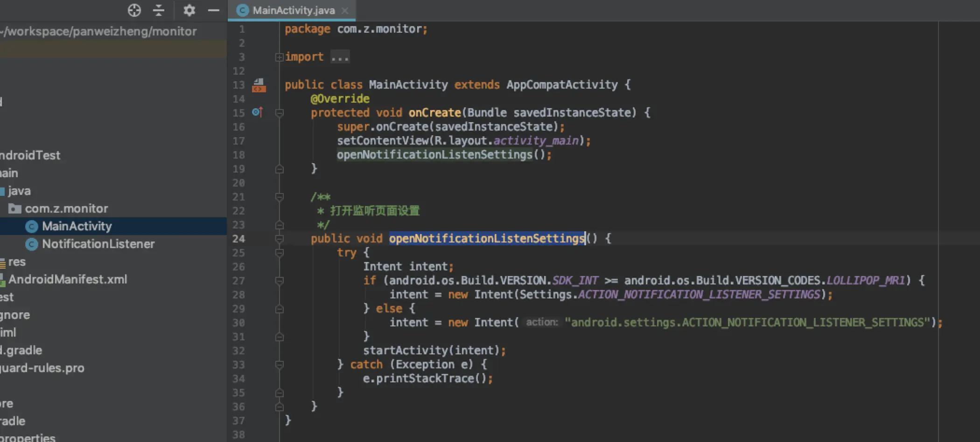
Task: Click the workspace/panweizheng/monitor project path
Action: click(98, 31)
